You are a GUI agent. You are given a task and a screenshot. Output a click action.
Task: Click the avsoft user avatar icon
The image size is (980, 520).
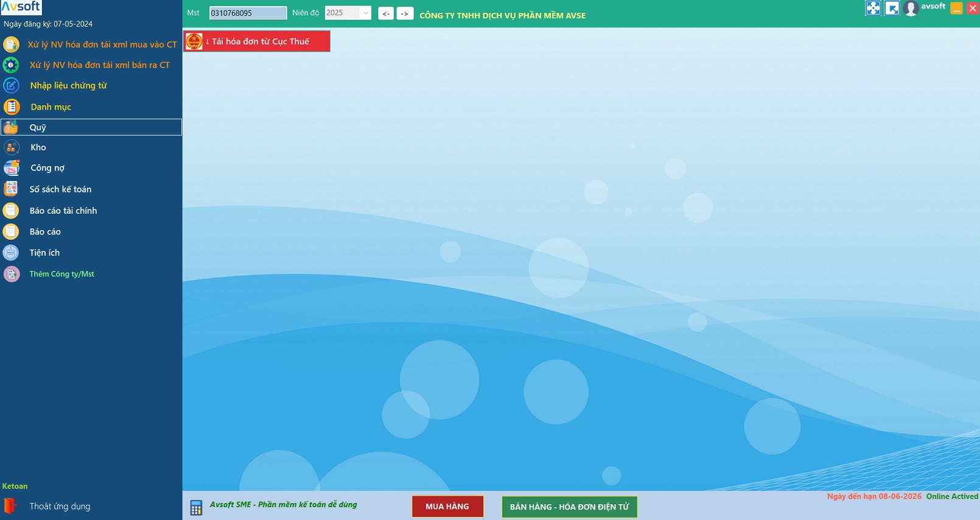tap(911, 9)
